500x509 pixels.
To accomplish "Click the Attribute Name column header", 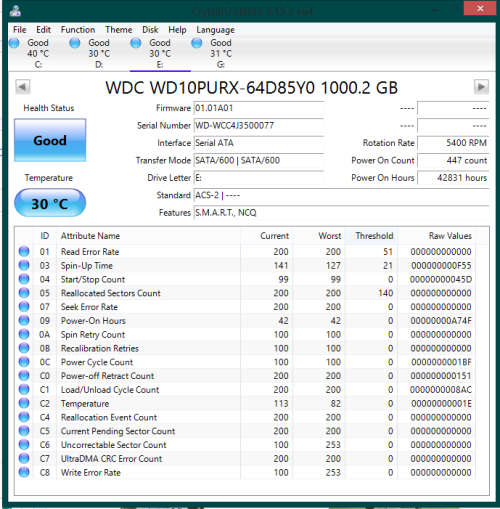I will (x=148, y=236).
